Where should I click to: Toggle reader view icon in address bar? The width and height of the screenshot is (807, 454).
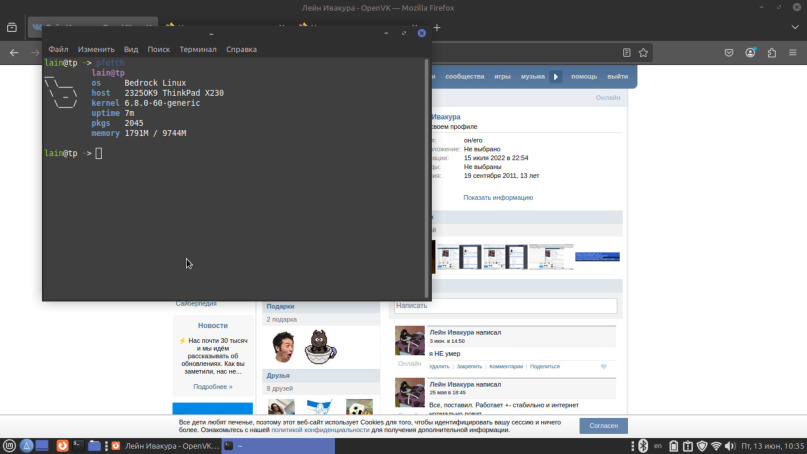(626, 53)
